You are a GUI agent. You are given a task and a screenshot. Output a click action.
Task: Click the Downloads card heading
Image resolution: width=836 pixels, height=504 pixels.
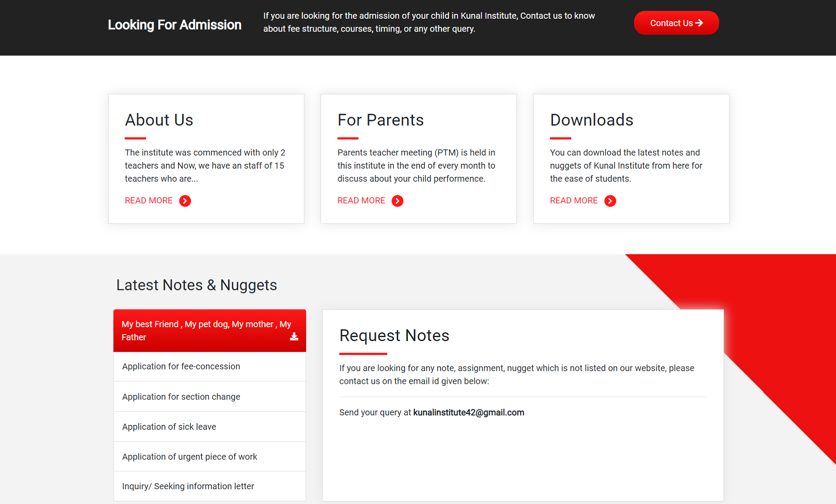591,120
